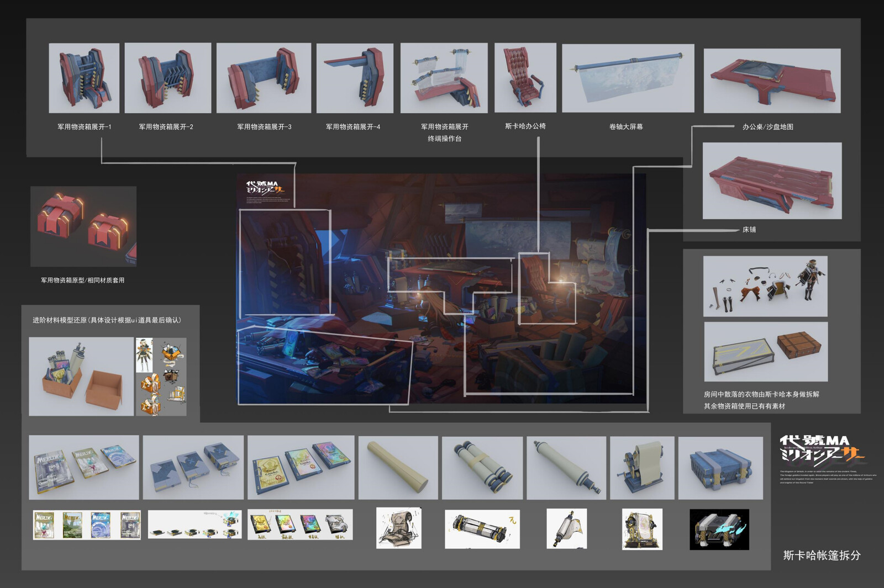Screen dimensions: 884x588
Task: Select the red 斯卡哈办公椅 chair render
Action: pos(525,78)
